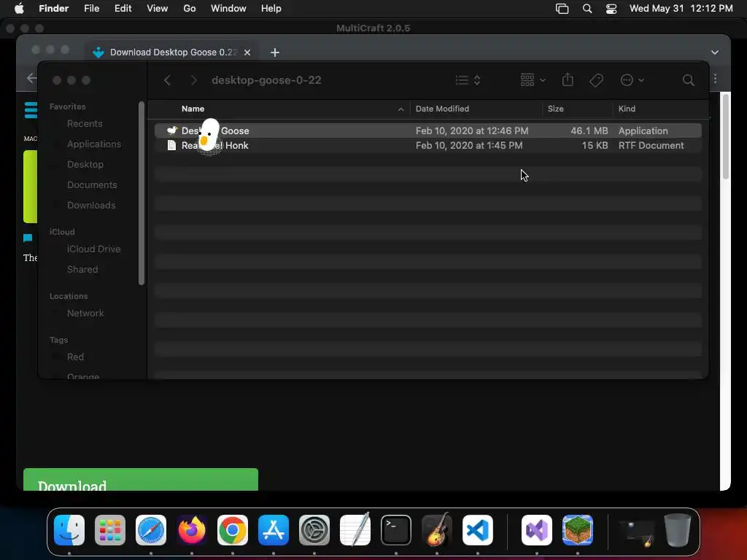Toggle sort order arrow on Name column
The width and height of the screenshot is (747, 560).
click(400, 109)
